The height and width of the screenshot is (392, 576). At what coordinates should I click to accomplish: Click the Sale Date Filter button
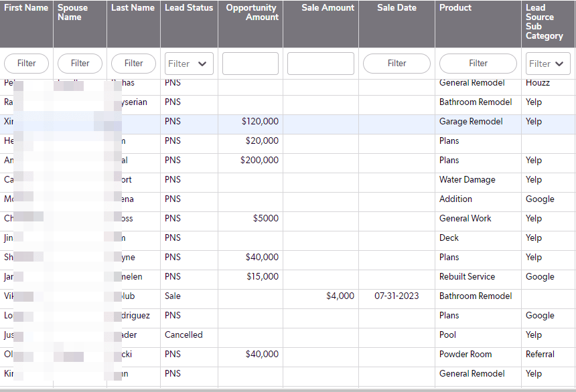coord(397,64)
